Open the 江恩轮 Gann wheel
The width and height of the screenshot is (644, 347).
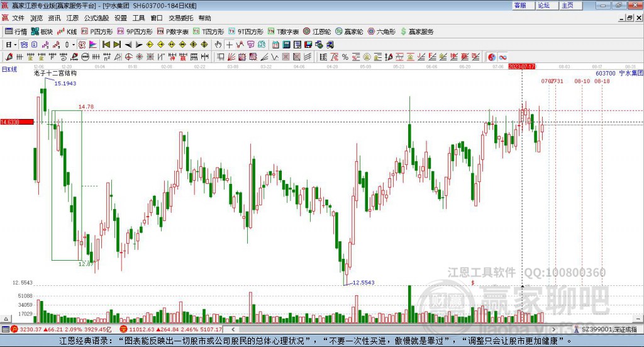(317, 31)
